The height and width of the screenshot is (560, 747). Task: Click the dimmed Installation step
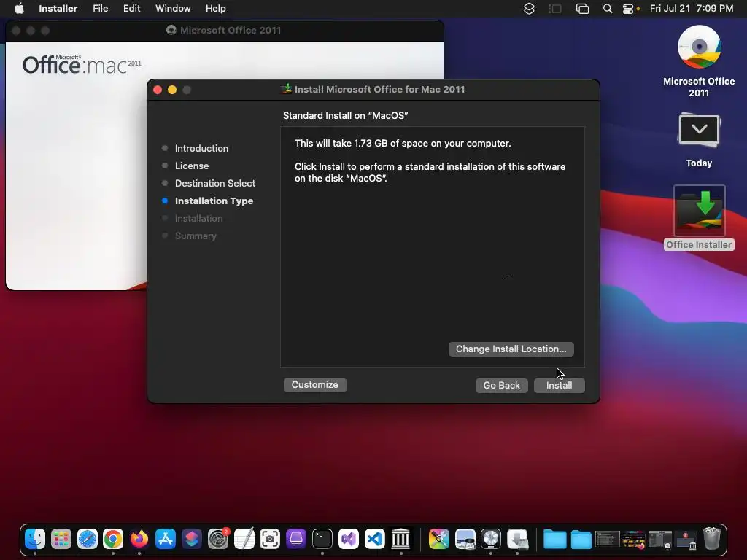198,219
